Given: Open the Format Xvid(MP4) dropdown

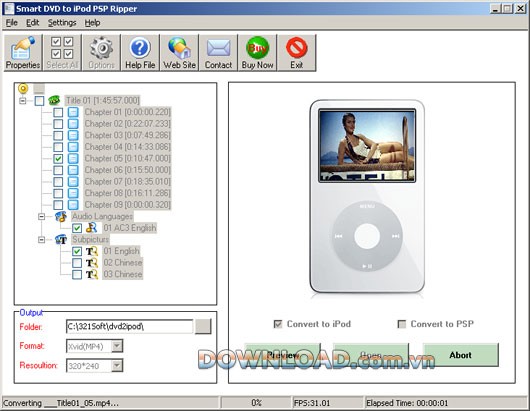Looking at the screenshot, I should click(117, 346).
